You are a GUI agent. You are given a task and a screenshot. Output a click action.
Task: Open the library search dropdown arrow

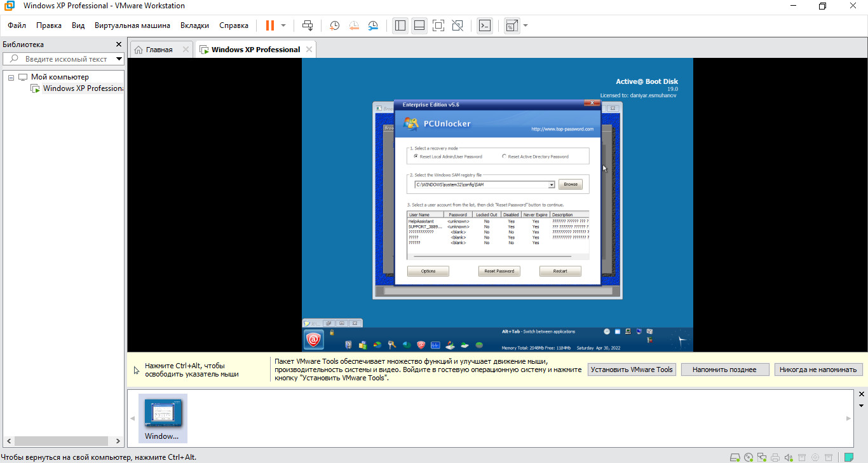(x=119, y=59)
